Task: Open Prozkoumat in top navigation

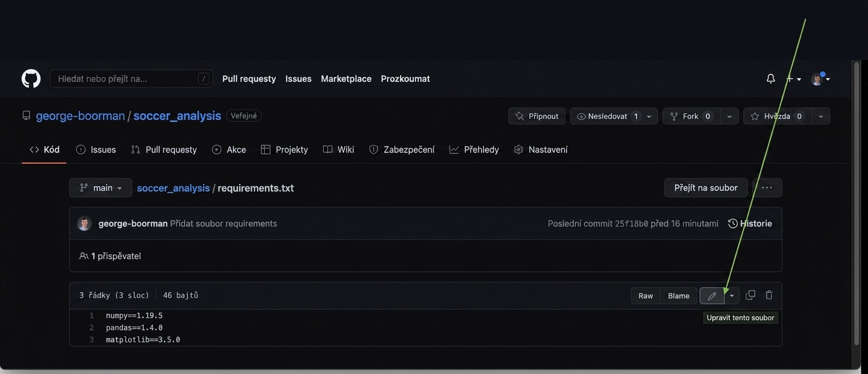Action: click(405, 78)
